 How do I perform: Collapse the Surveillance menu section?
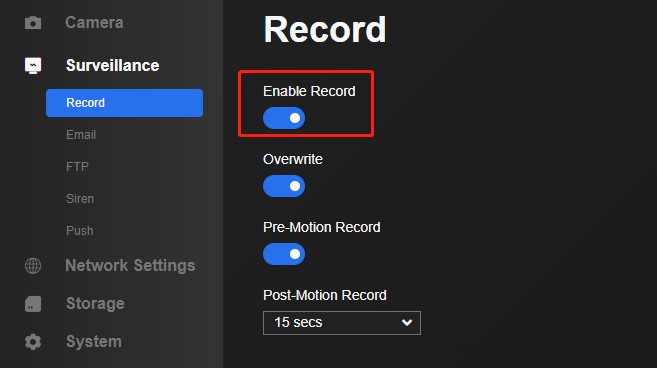tap(112, 65)
